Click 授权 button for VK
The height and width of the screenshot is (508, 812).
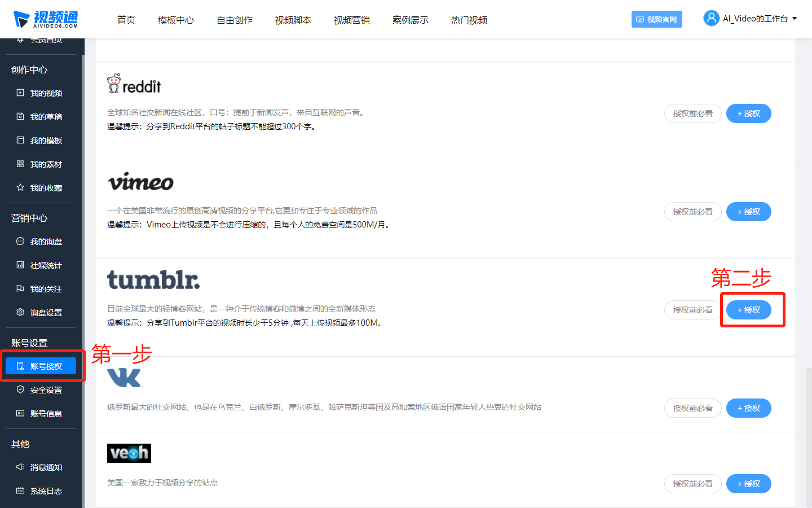[x=749, y=408]
